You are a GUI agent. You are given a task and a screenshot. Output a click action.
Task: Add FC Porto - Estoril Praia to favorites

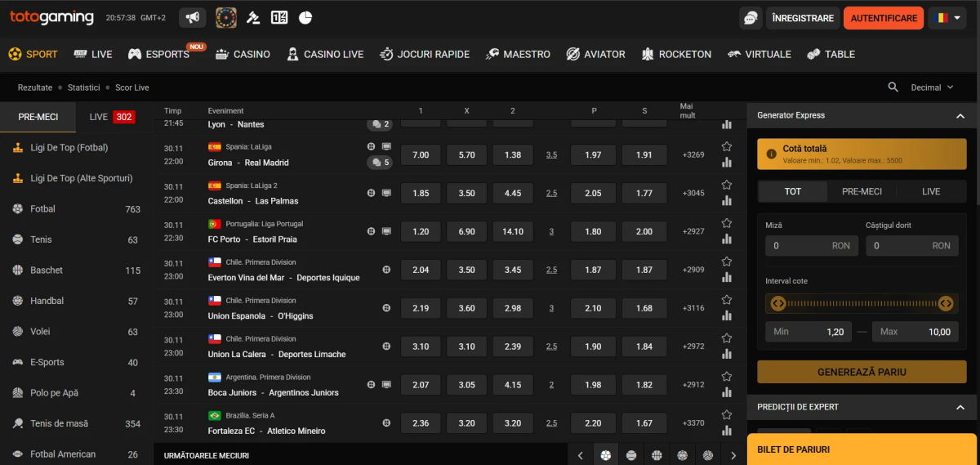pyautogui.click(x=726, y=223)
